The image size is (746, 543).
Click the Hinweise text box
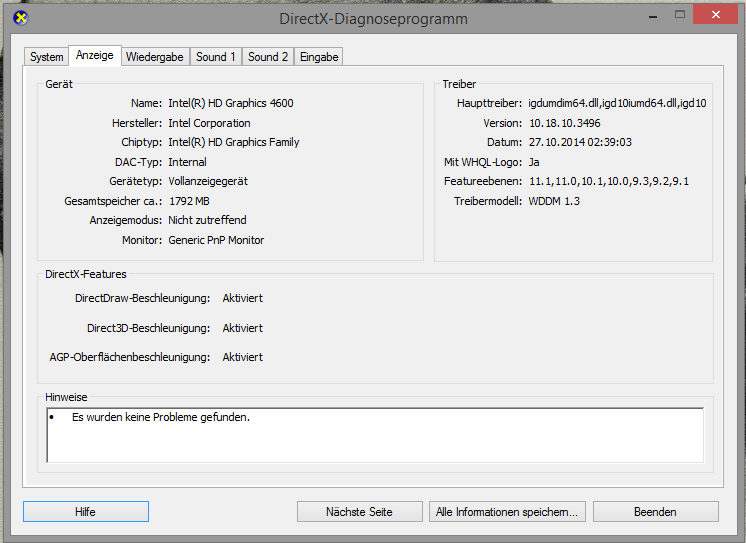click(x=375, y=435)
